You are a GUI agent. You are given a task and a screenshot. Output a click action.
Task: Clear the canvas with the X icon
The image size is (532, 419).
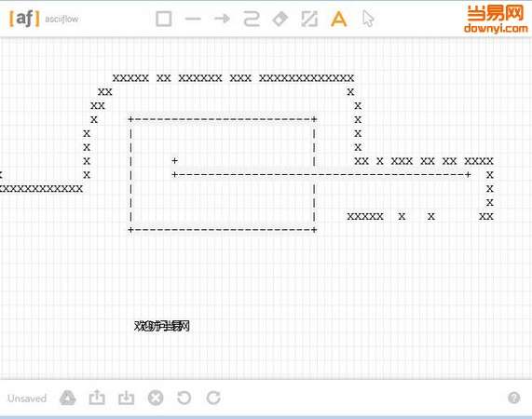[x=156, y=398]
